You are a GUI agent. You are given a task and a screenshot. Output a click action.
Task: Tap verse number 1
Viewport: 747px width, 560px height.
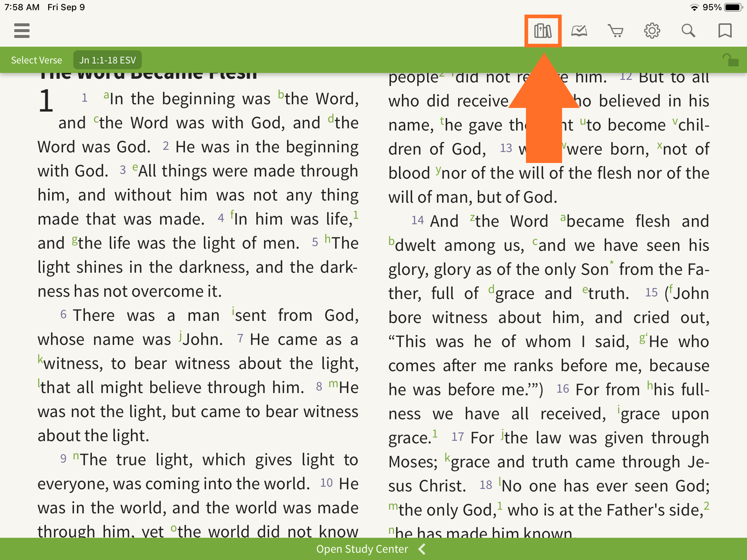pyautogui.click(x=85, y=98)
